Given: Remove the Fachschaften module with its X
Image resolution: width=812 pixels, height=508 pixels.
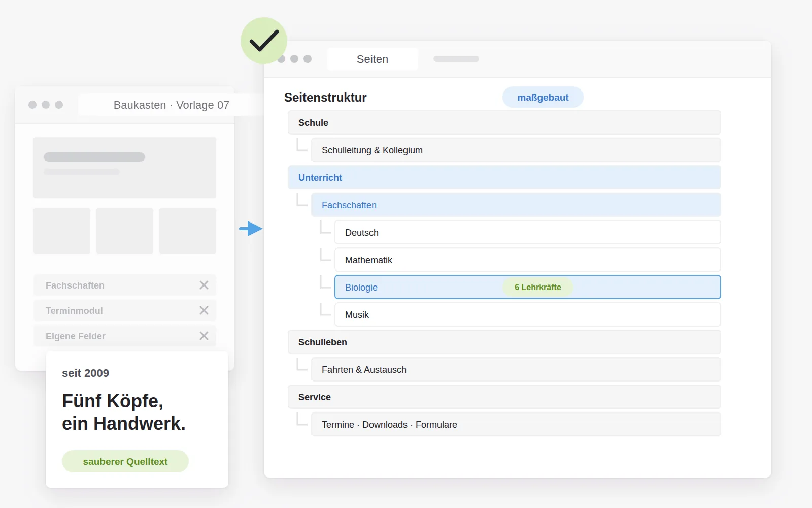Looking at the screenshot, I should (204, 285).
